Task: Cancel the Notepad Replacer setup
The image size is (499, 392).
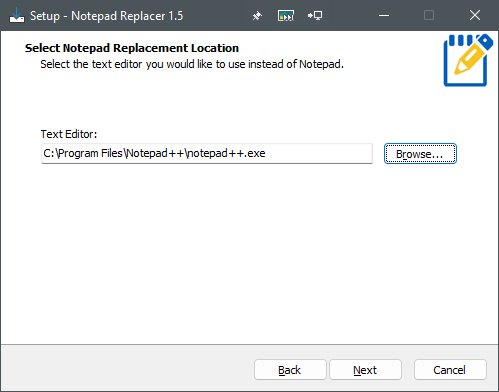Action: pyautogui.click(x=450, y=370)
